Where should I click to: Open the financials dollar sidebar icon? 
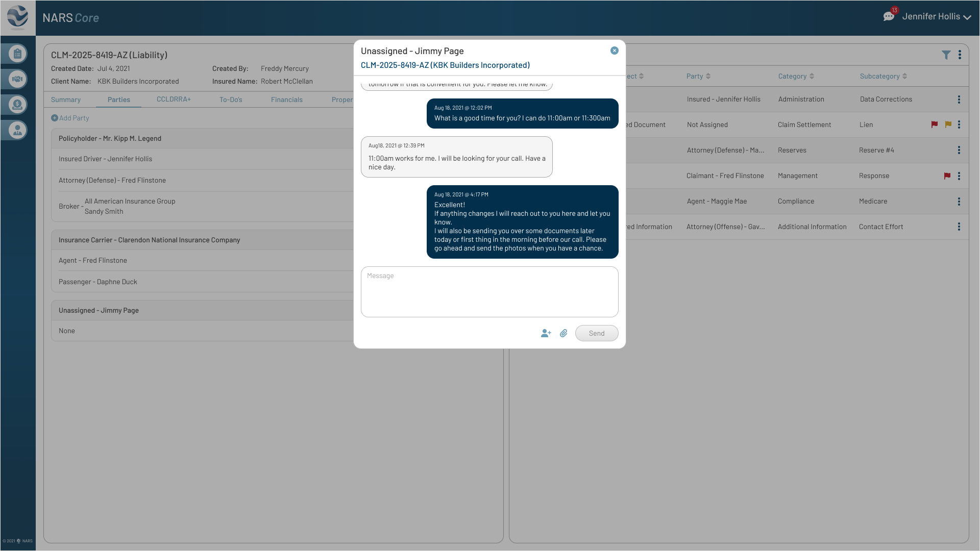[x=17, y=105]
